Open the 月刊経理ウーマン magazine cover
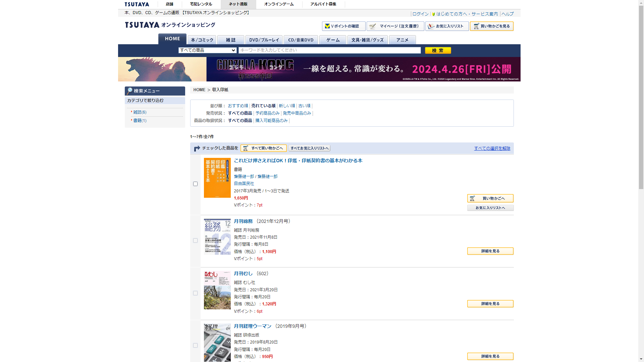644x362 pixels. (x=217, y=343)
